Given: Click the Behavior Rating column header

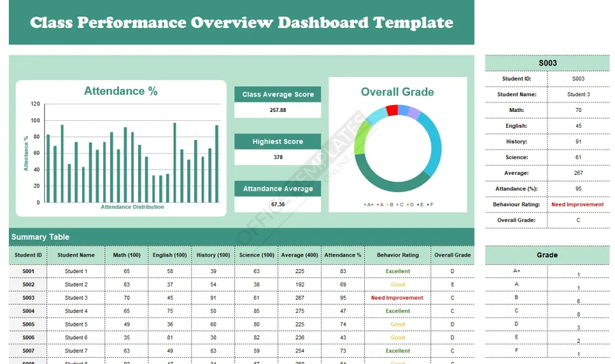Looking at the screenshot, I should click(397, 255).
